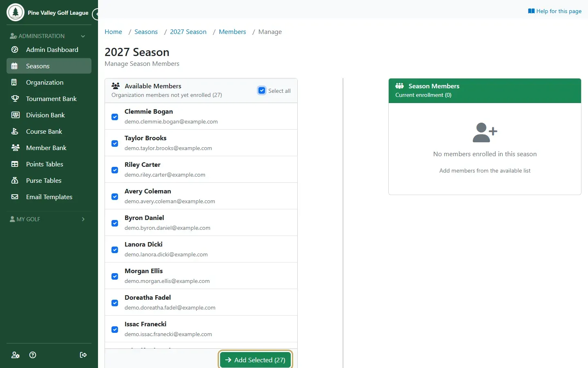Image resolution: width=588 pixels, height=368 pixels.
Task: Go to Home breadcrumb link
Action: click(x=113, y=32)
